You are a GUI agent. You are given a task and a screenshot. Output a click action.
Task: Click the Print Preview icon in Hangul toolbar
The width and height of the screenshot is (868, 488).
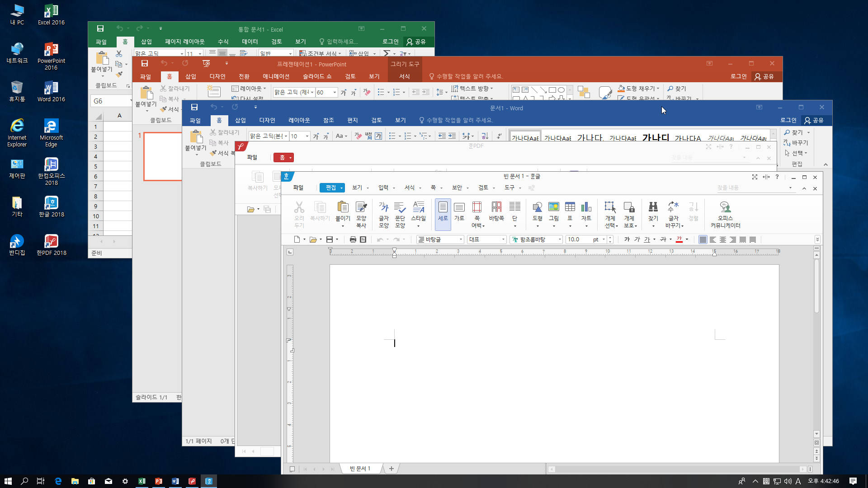pos(363,239)
